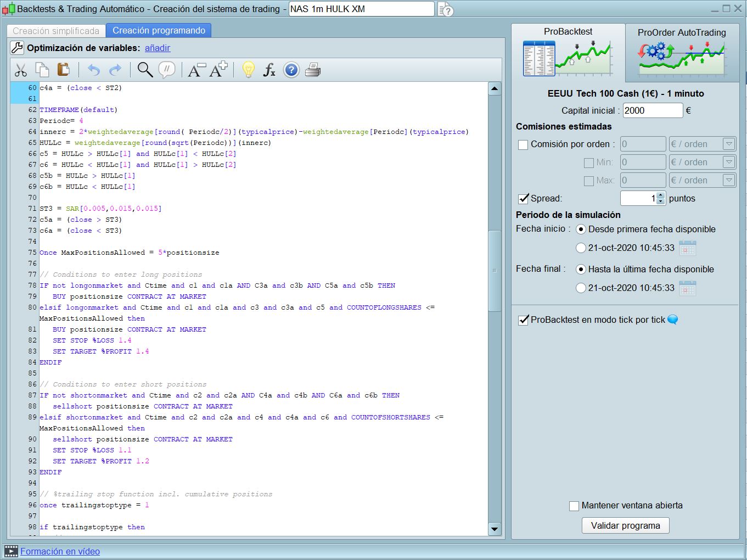Uncheck the Spread checkbox
Viewport: 747px width, 560px height.
[523, 199]
